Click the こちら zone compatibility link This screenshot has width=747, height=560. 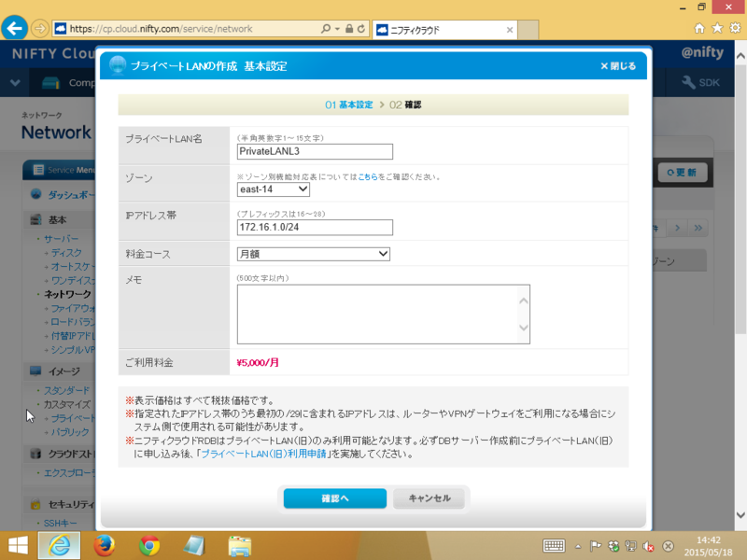(367, 176)
